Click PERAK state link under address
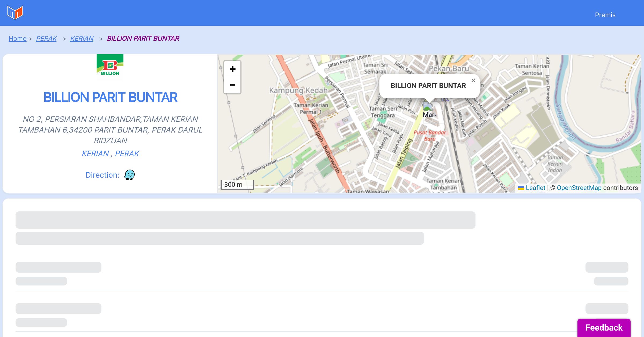 pyautogui.click(x=127, y=153)
